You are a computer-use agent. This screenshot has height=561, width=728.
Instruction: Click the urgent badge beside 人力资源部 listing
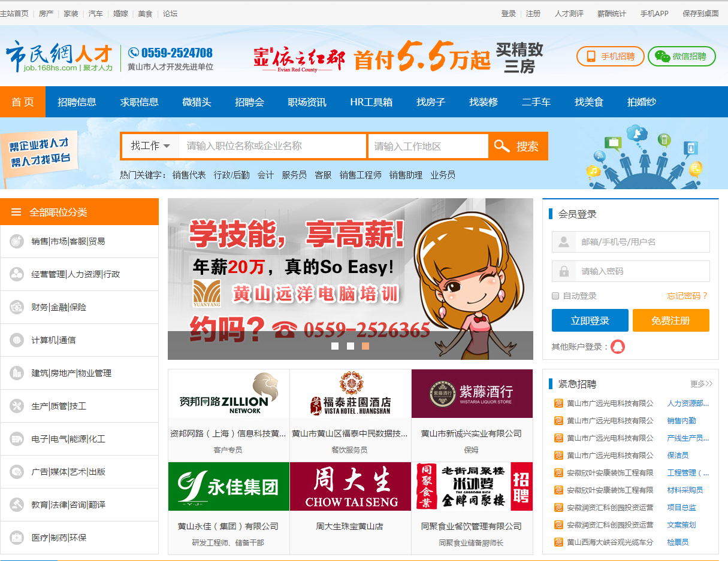point(558,404)
